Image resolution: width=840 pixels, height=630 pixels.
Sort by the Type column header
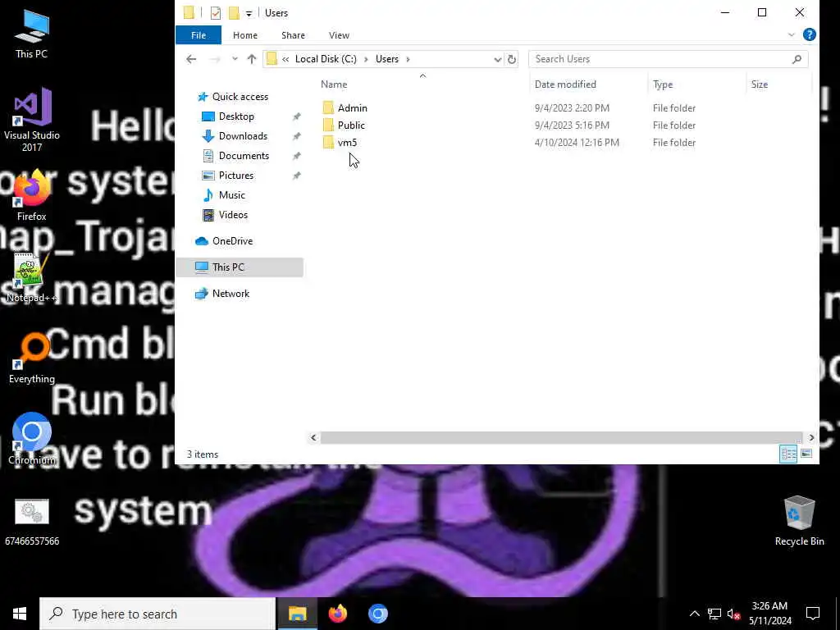(663, 84)
